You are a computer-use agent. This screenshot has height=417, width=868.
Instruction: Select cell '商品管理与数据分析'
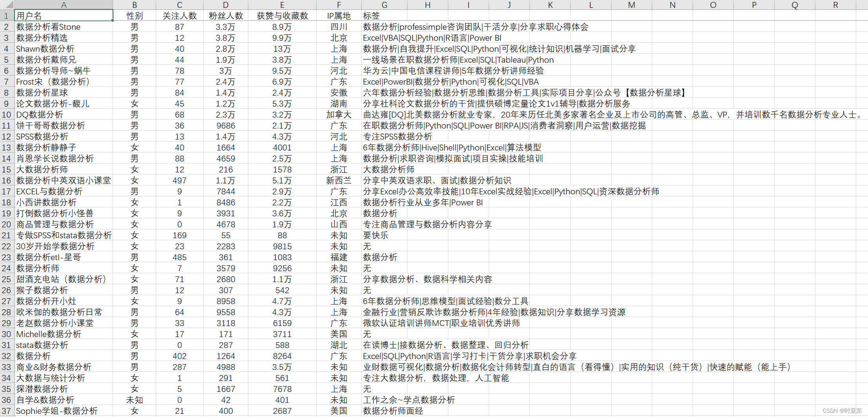(x=64, y=225)
